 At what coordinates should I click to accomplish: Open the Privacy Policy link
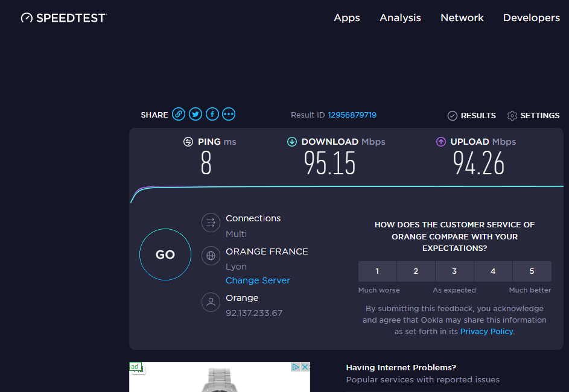486,332
